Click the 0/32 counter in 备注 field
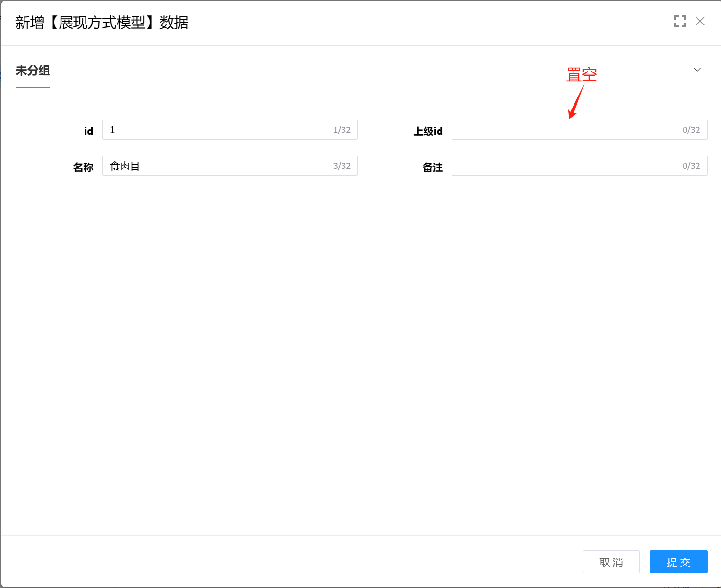This screenshot has height=588, width=721. [x=691, y=166]
